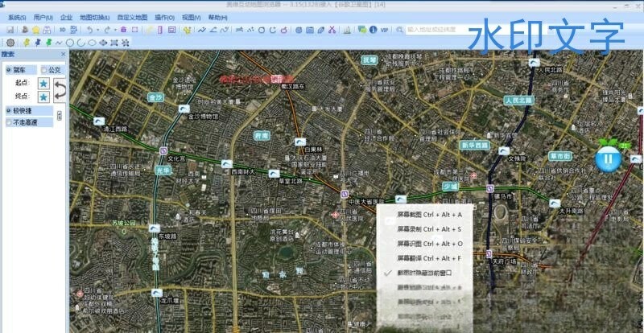Click the 光华 station label on map
Screen dimensions: 644x333
tap(163, 170)
